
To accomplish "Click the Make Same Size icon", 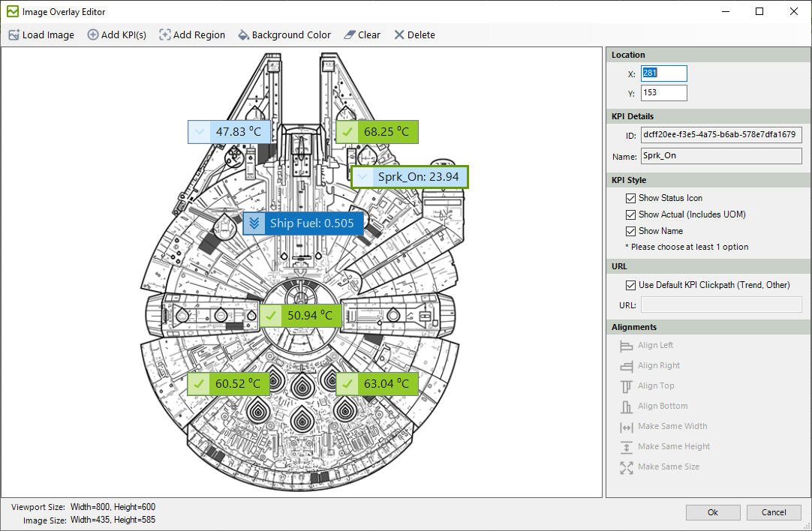I will click(x=626, y=467).
